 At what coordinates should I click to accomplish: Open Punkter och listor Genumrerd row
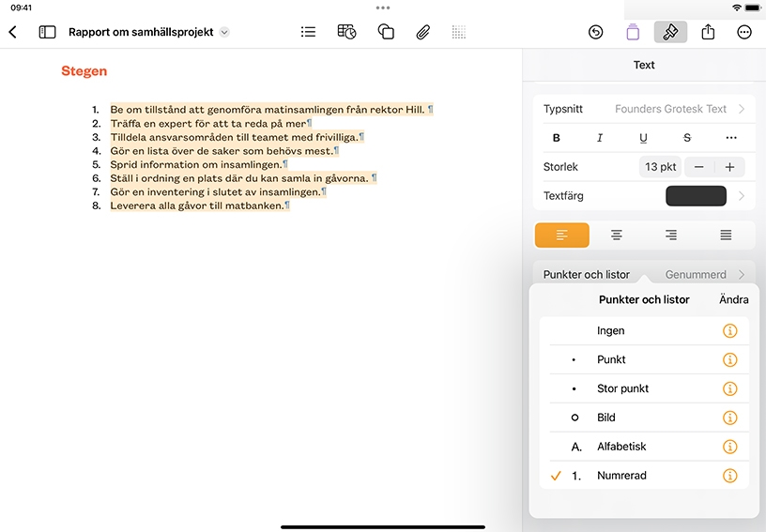click(644, 274)
